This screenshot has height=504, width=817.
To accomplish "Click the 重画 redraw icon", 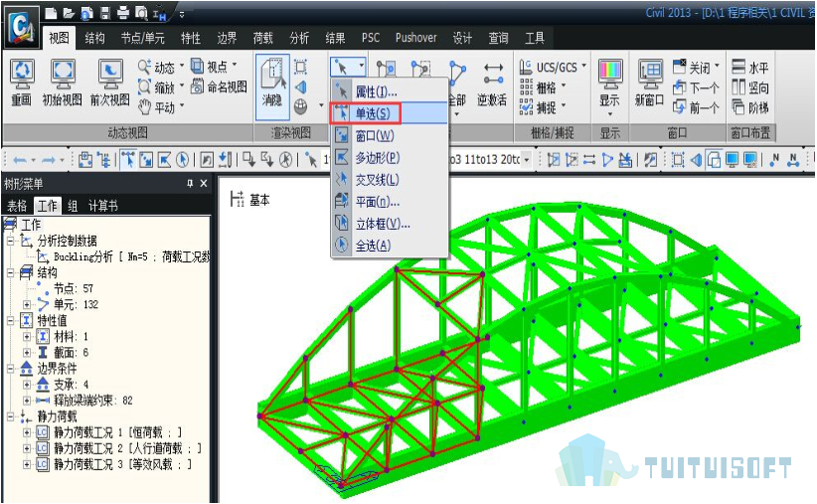I will point(22,76).
